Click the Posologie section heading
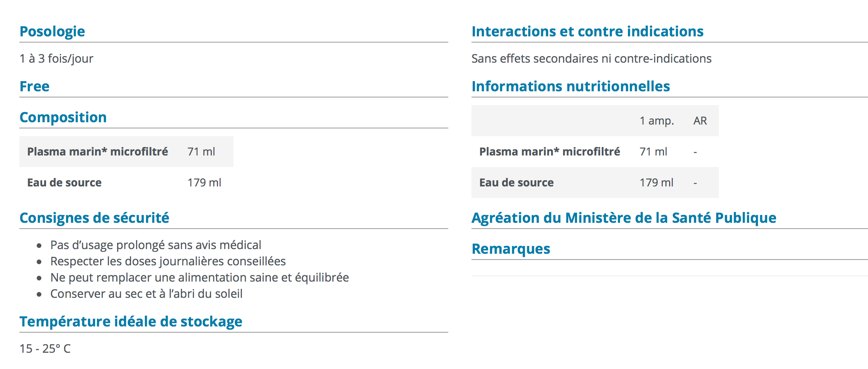Image resolution: width=868 pixels, height=369 pixels. 52,31
